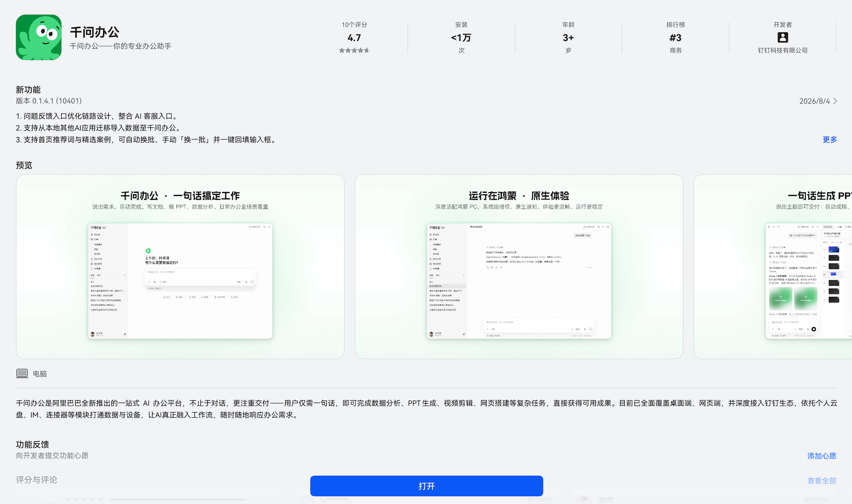Click the app description paragraph about 一站式 AI 办公平台
The image size is (852, 504).
coord(426,409)
